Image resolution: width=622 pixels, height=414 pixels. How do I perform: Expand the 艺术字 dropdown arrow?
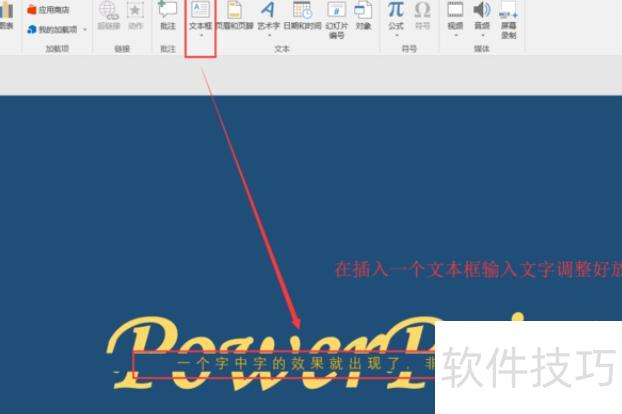tap(269, 36)
